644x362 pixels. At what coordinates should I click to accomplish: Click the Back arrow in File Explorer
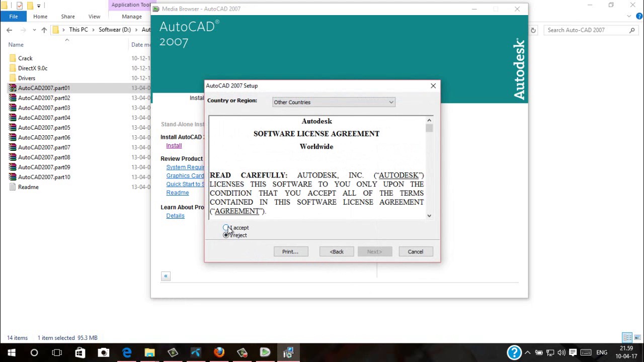pyautogui.click(x=9, y=30)
